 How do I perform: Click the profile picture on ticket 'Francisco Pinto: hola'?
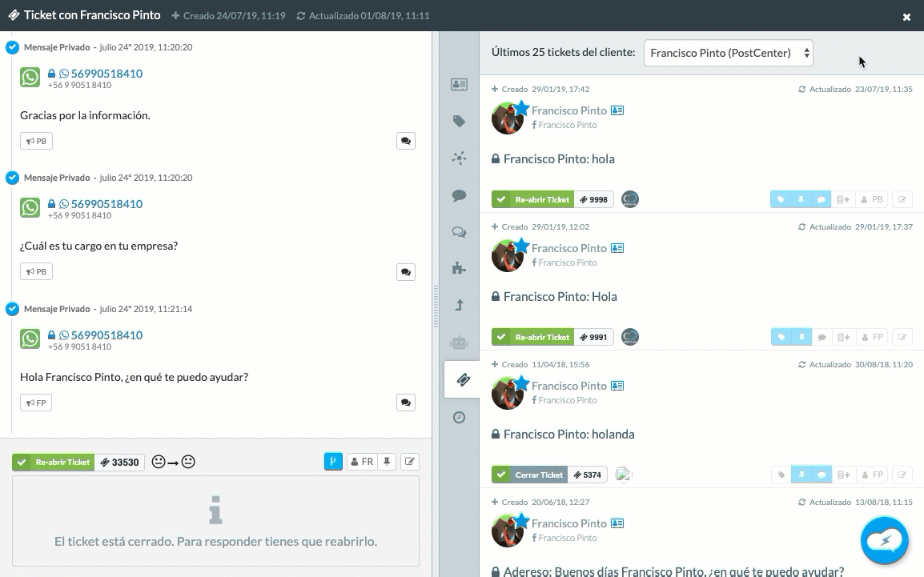click(x=508, y=118)
